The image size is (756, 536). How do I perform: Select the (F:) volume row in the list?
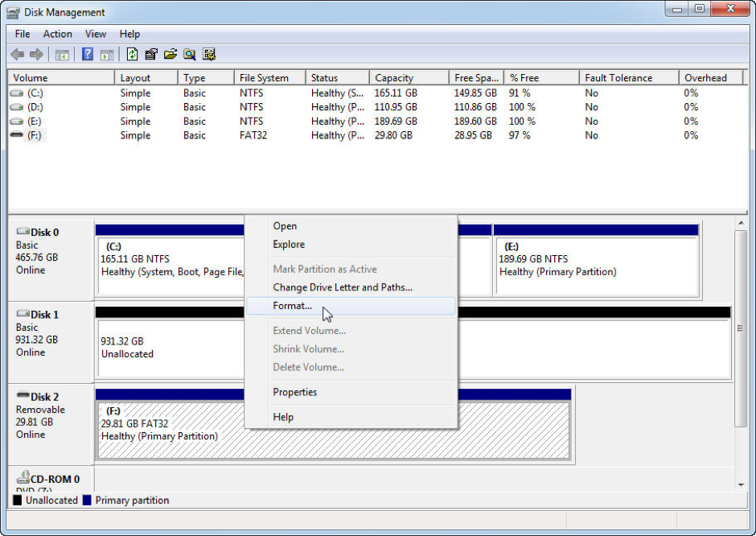376,135
